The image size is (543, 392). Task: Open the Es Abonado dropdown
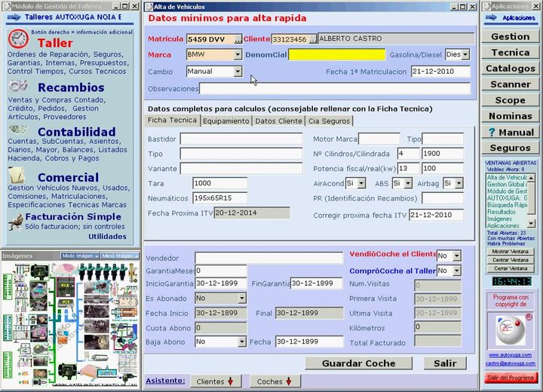pos(242,299)
